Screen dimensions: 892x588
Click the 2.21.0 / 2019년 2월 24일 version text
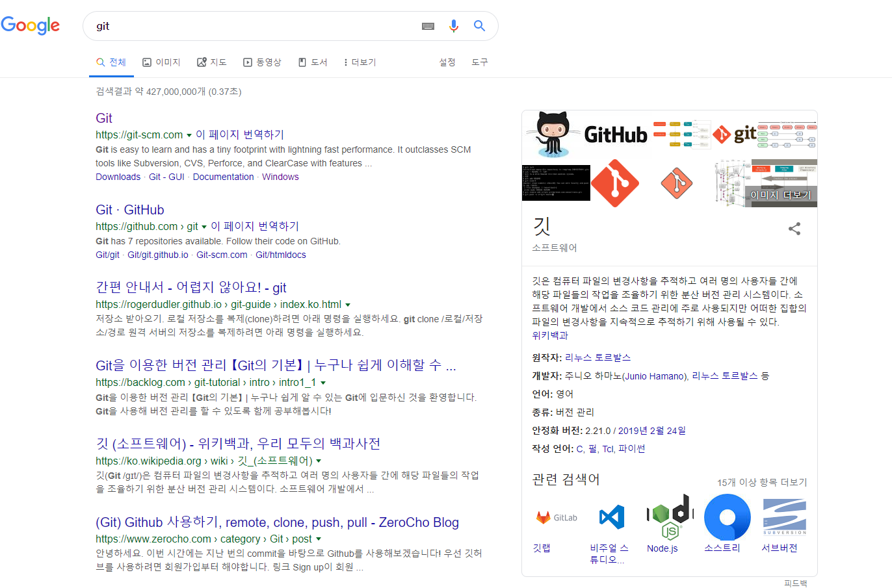[636, 431]
